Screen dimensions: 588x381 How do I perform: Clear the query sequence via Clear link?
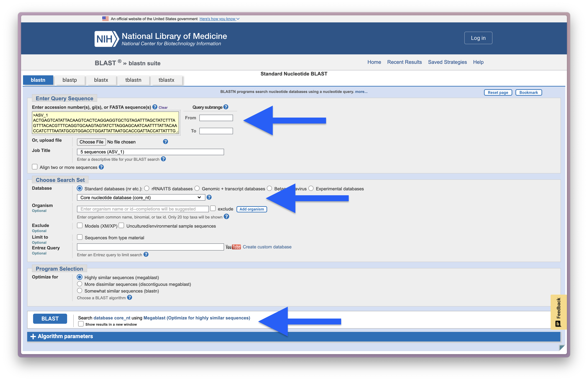(163, 107)
